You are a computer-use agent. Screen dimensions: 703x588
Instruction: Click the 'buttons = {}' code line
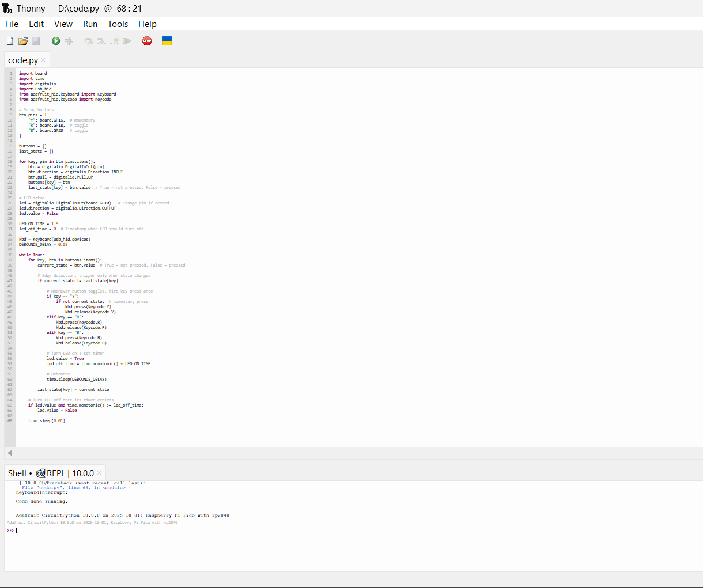33,146
